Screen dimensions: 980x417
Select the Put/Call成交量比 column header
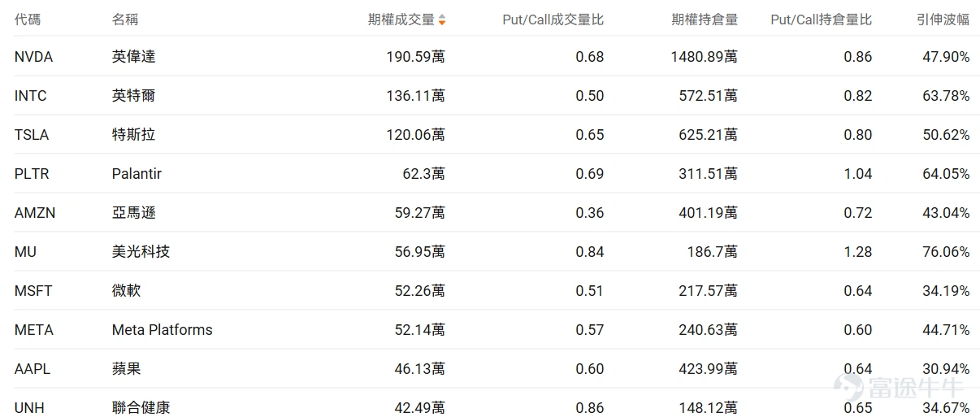553,20
